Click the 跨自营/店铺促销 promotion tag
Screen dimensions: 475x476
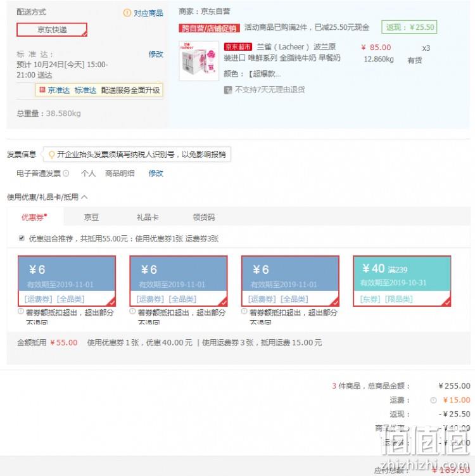pyautogui.click(x=209, y=29)
